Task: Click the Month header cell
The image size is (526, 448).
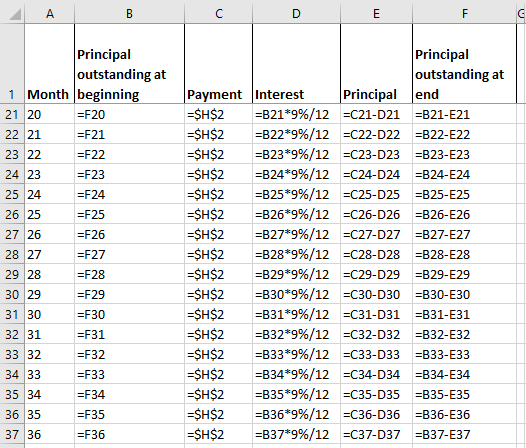Action: tap(49, 63)
